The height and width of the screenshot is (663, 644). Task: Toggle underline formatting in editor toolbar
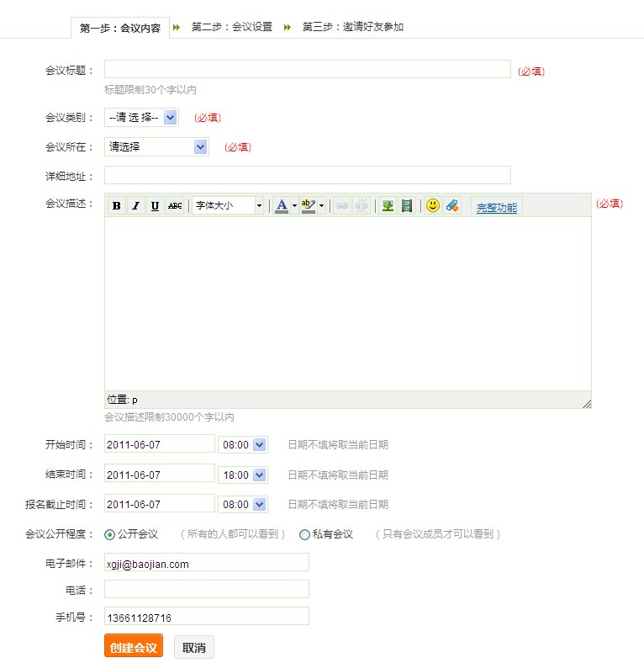pos(155,206)
